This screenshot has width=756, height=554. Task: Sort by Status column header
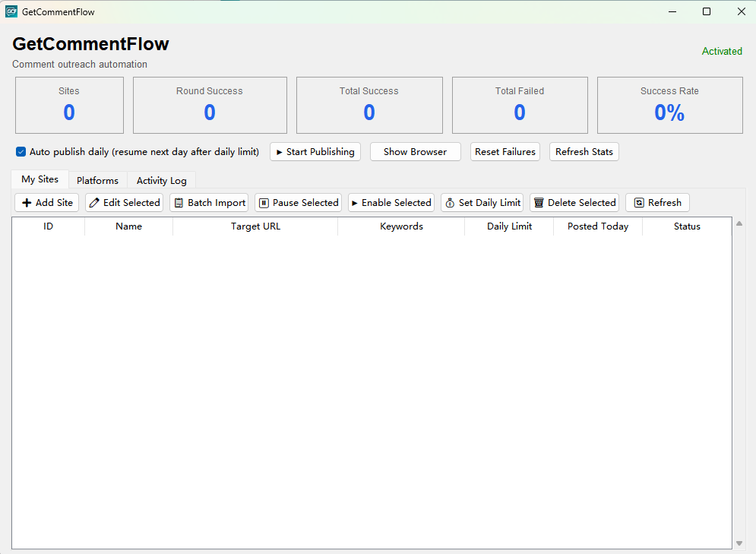click(x=687, y=226)
